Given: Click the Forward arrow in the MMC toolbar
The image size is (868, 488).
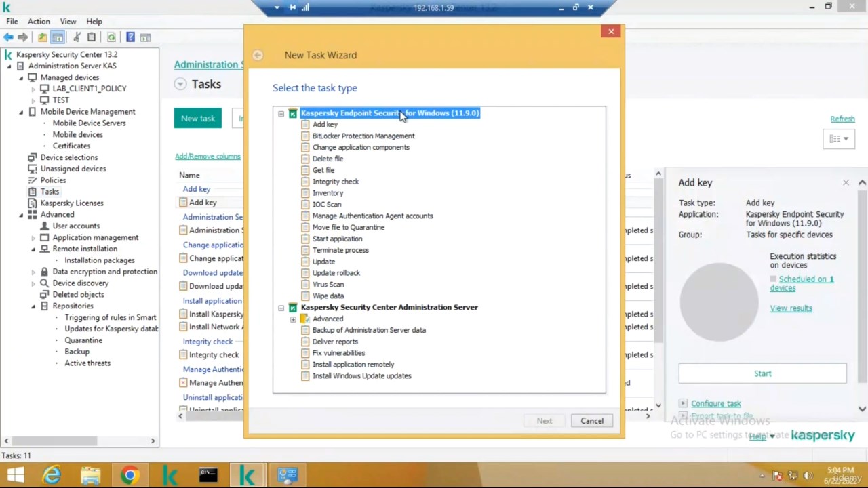Looking at the screenshot, I should pos(22,37).
